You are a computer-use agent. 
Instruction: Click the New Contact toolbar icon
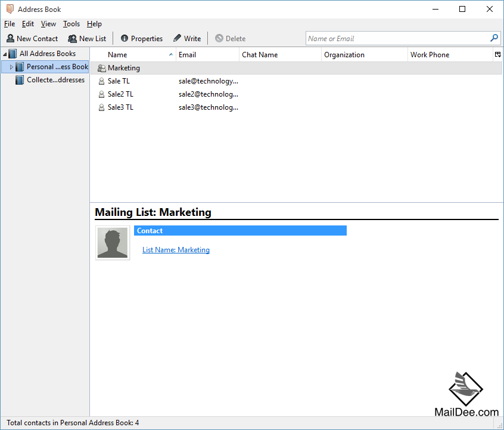click(10, 38)
